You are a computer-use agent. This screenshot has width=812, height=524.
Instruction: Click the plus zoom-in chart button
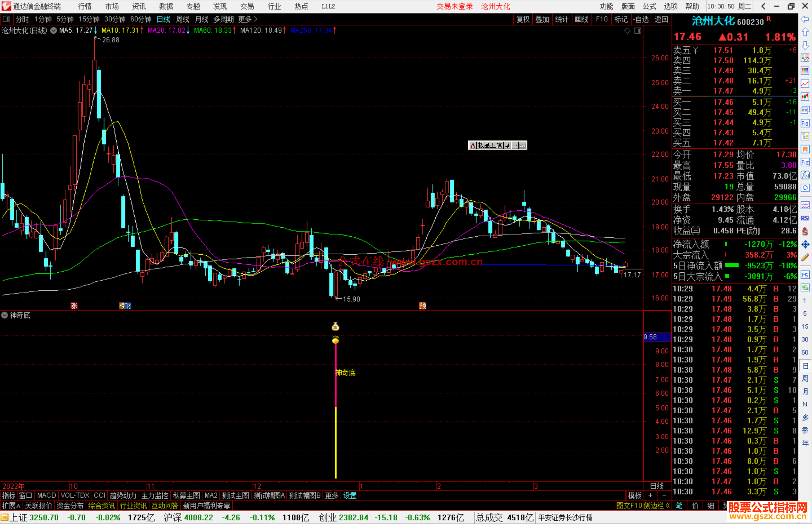pyautogui.click(x=650, y=495)
